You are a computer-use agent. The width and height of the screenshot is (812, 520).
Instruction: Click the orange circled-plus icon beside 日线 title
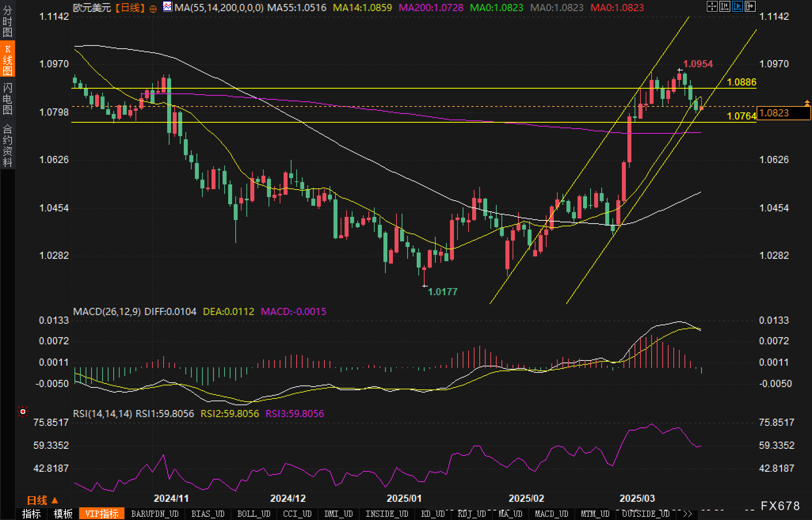[x=153, y=9]
